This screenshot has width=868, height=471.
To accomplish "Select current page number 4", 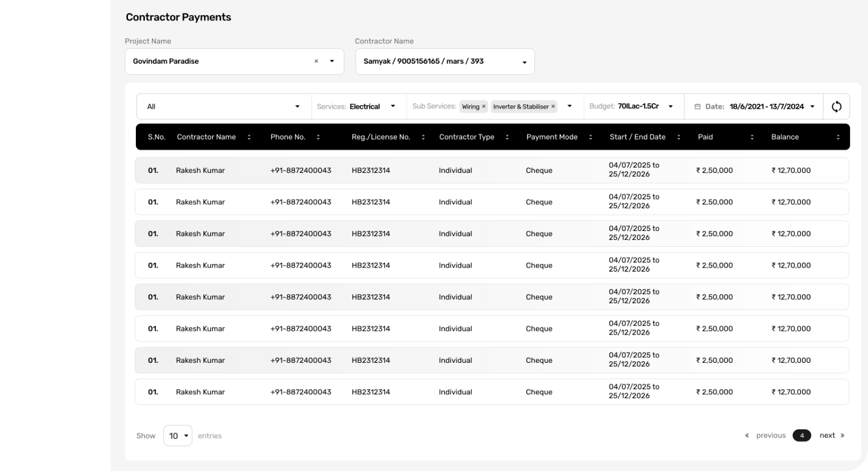I will (x=801, y=436).
